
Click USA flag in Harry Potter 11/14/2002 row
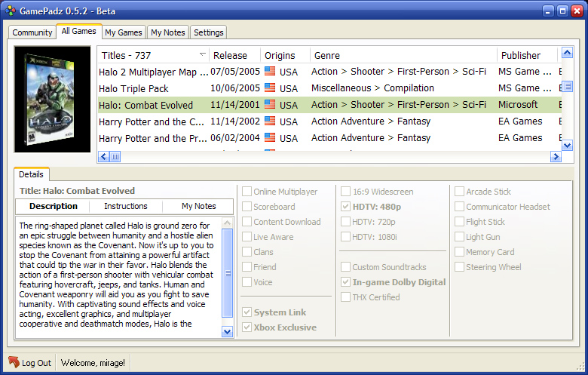point(270,121)
